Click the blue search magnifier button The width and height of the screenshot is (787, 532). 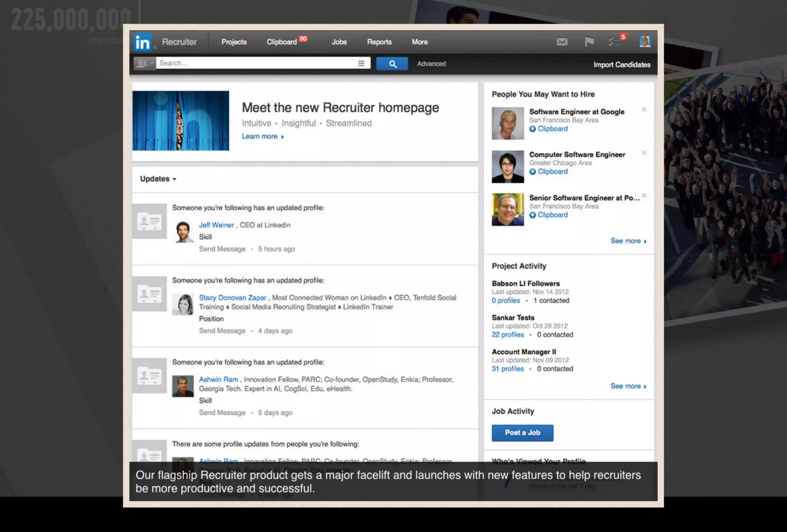(x=392, y=64)
